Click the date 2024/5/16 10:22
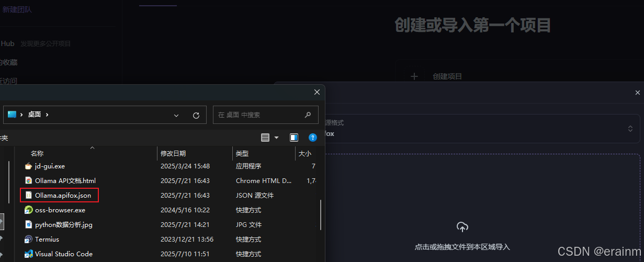The width and height of the screenshot is (644, 262). pos(185,210)
